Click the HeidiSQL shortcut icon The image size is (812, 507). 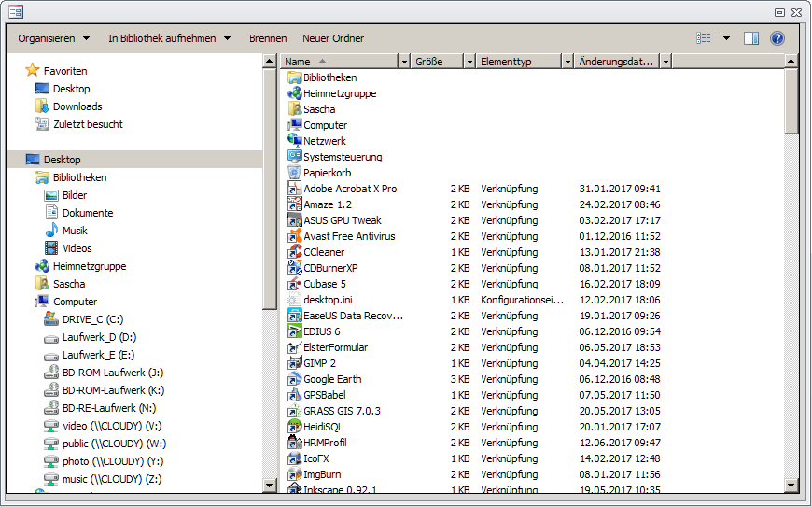coord(295,427)
